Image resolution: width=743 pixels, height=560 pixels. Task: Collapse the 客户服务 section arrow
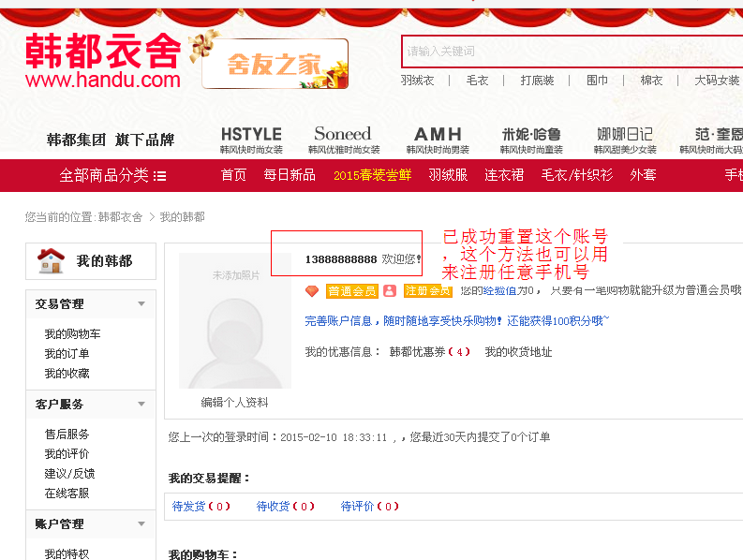[x=141, y=405]
